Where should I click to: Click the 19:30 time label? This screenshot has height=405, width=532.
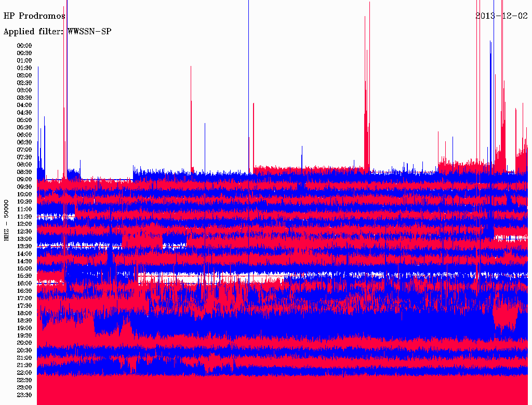click(x=24, y=335)
